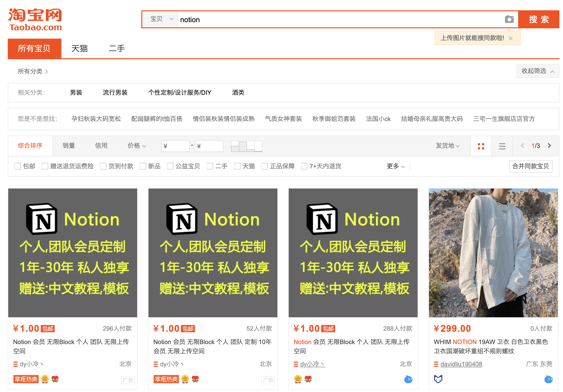This screenshot has width=563, height=392.
Task: Expand the 发货地 location dropdown
Action: pyautogui.click(x=447, y=146)
